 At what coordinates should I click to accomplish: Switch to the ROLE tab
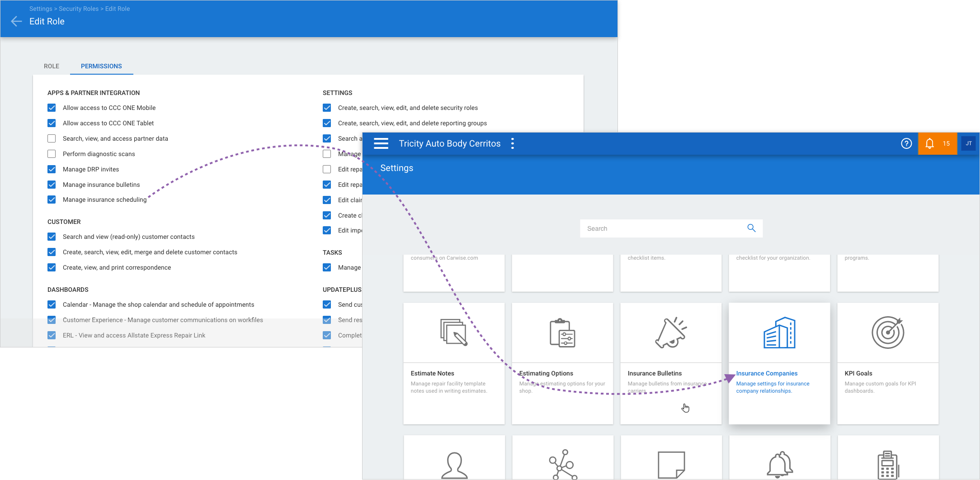coord(52,66)
